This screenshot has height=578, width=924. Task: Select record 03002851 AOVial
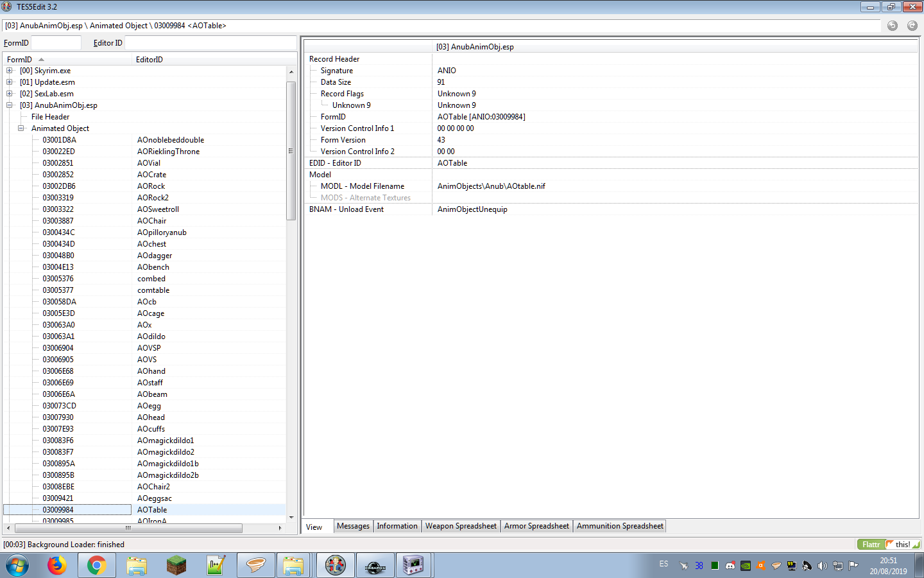(x=144, y=163)
